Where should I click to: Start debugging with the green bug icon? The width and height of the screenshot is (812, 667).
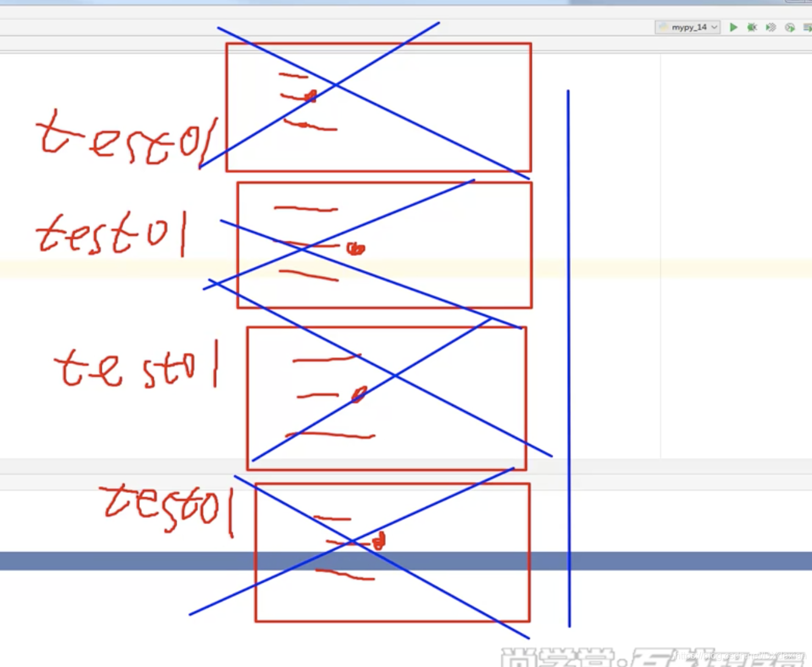coord(752,27)
